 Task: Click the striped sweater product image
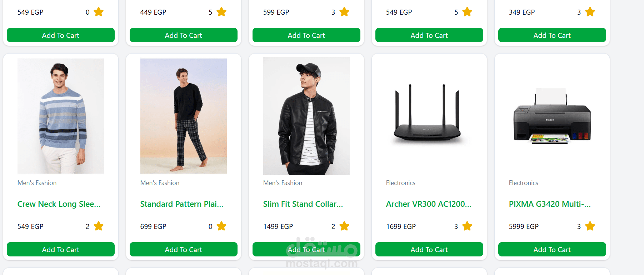pos(61,116)
